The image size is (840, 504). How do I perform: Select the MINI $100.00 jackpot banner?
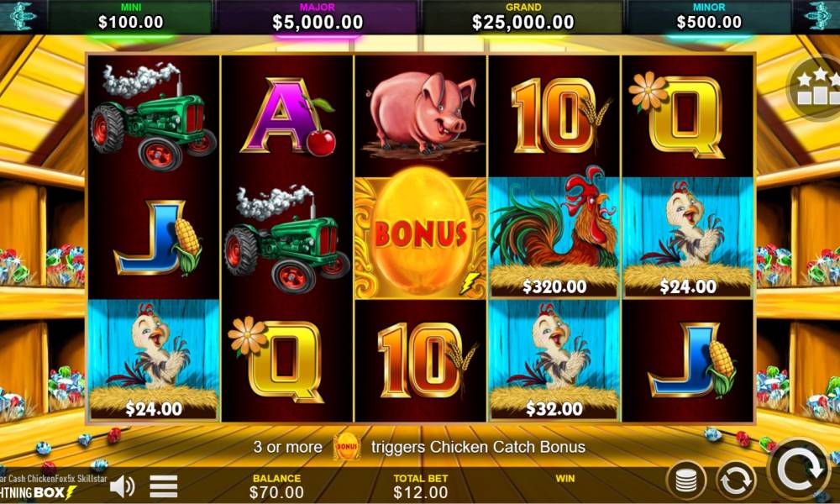[x=130, y=17]
